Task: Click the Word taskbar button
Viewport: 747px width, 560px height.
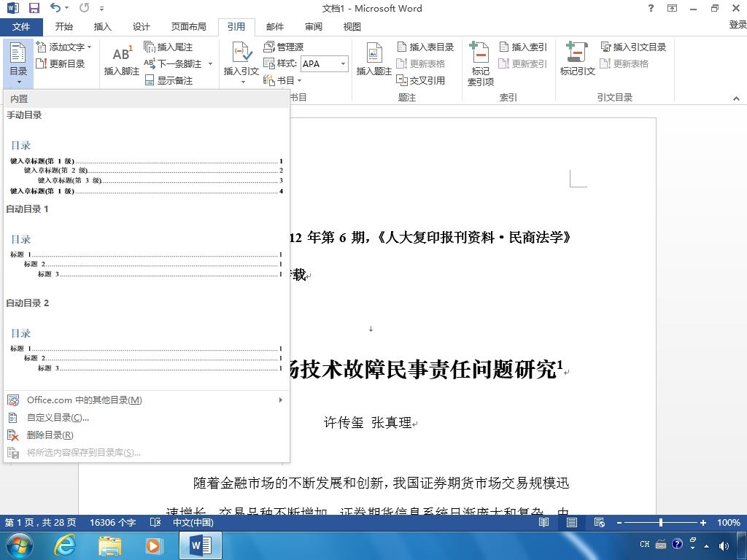Action: (201, 545)
